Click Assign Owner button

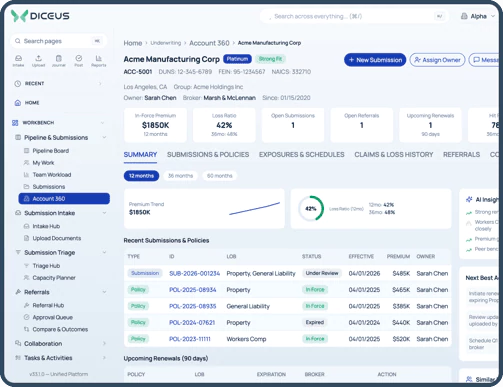tap(437, 60)
